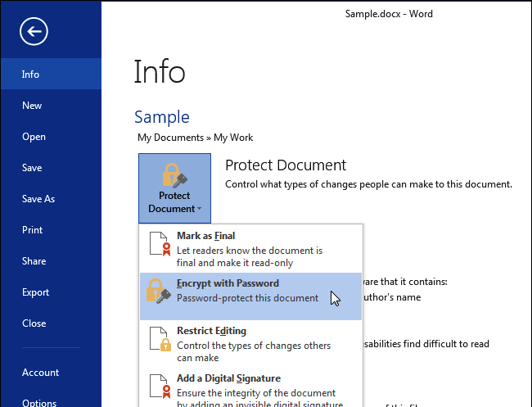
Task: Click Close in the sidebar
Action: [51, 323]
